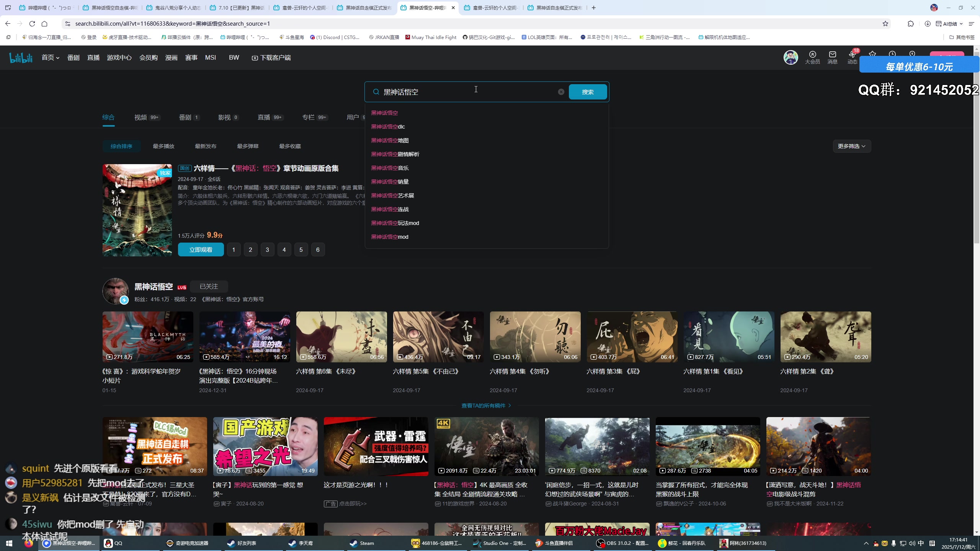Click 立即观看 watch now button

tap(201, 249)
